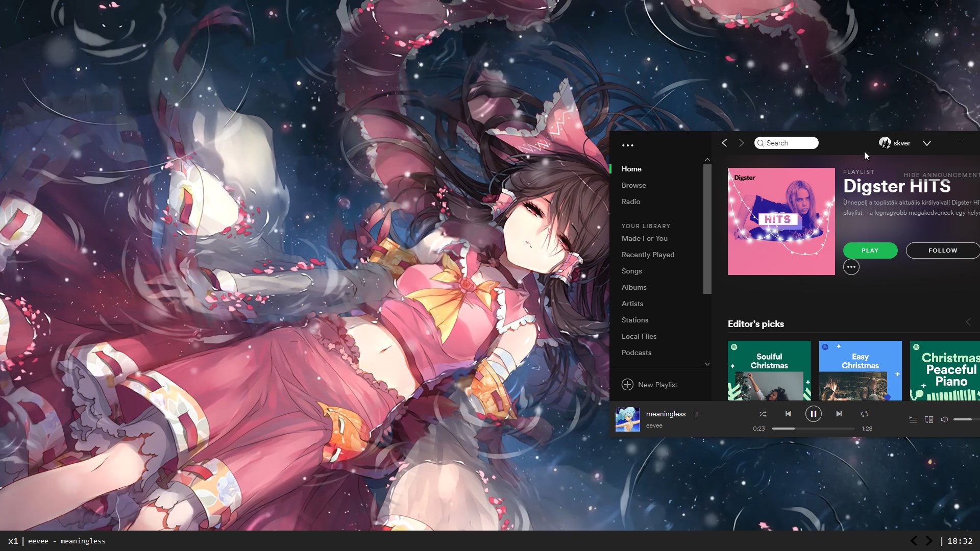
Task: Click the previous track icon
Action: (x=788, y=414)
